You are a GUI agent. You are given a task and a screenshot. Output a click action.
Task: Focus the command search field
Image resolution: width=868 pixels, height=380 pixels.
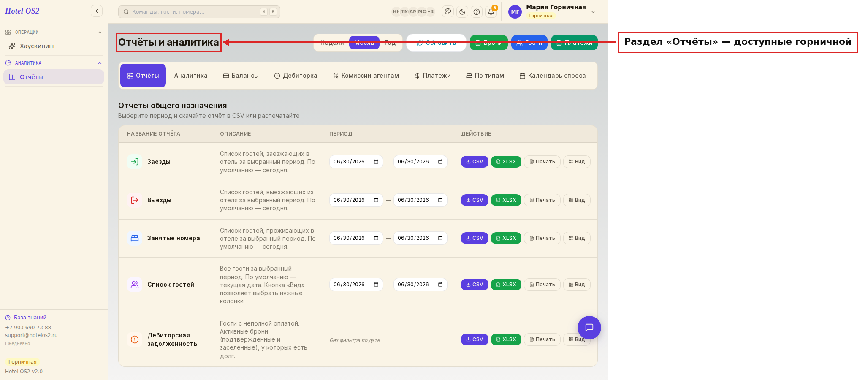pyautogui.click(x=199, y=12)
